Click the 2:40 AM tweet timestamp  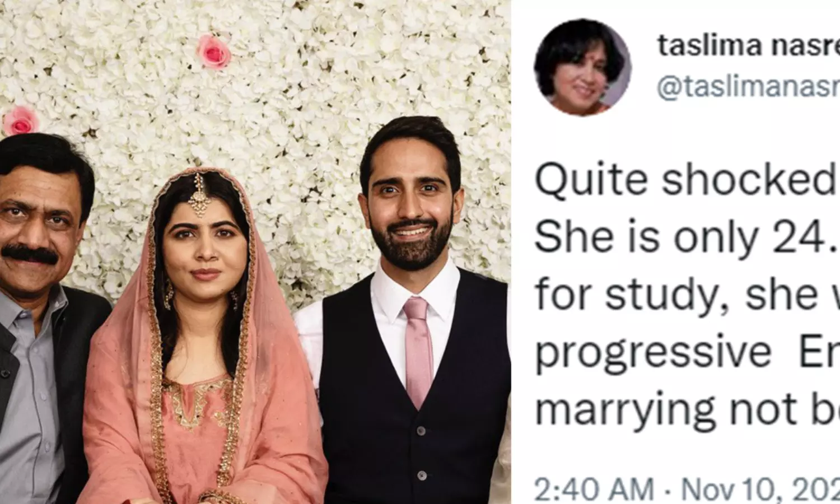click(594, 489)
